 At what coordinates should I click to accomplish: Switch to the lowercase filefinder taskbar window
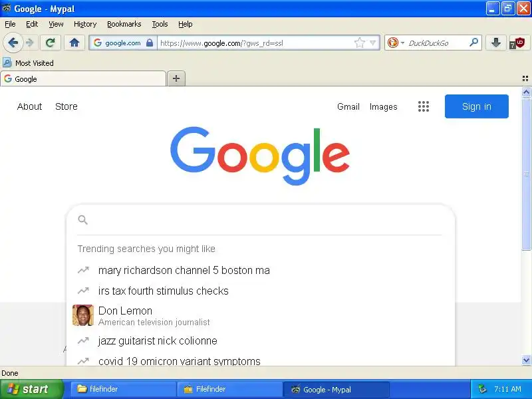point(123,389)
